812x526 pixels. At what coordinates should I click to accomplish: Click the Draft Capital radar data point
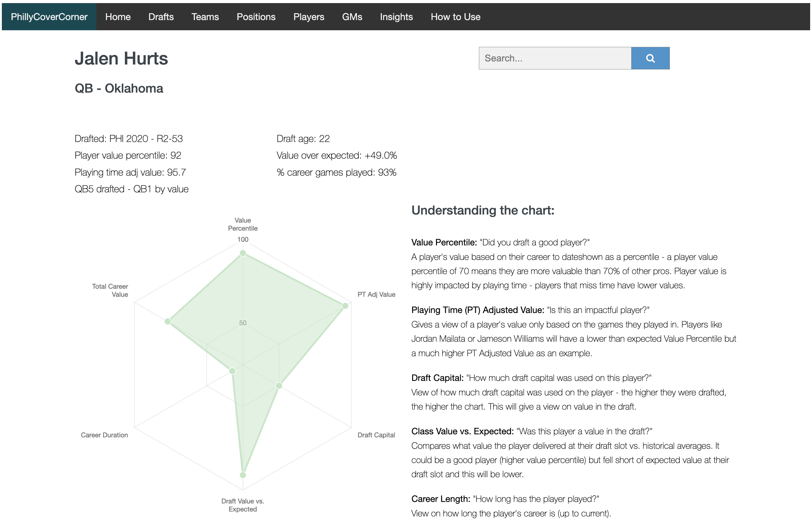click(x=279, y=386)
